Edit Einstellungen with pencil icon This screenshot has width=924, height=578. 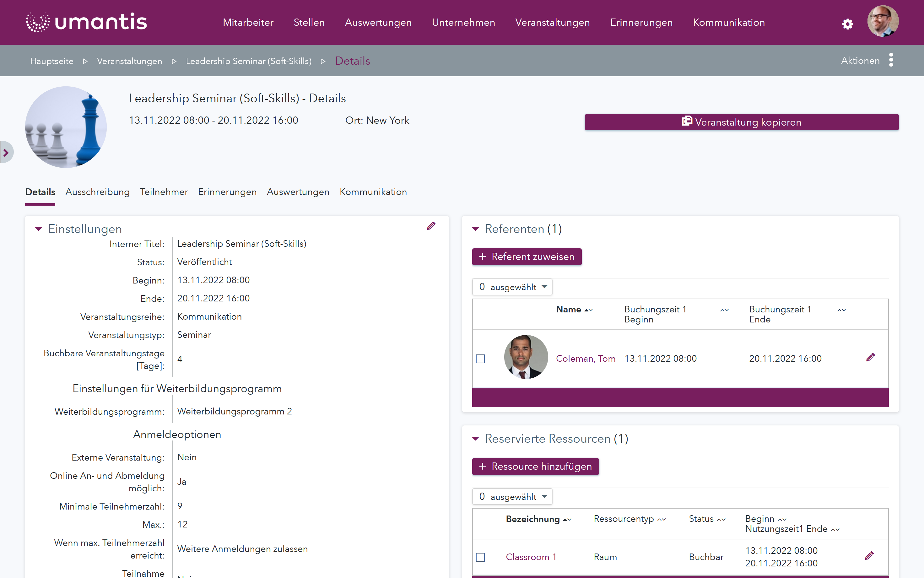431,226
